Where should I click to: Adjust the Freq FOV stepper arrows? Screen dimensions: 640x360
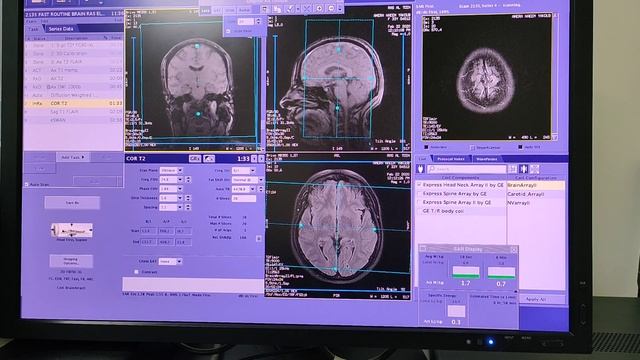(188, 180)
